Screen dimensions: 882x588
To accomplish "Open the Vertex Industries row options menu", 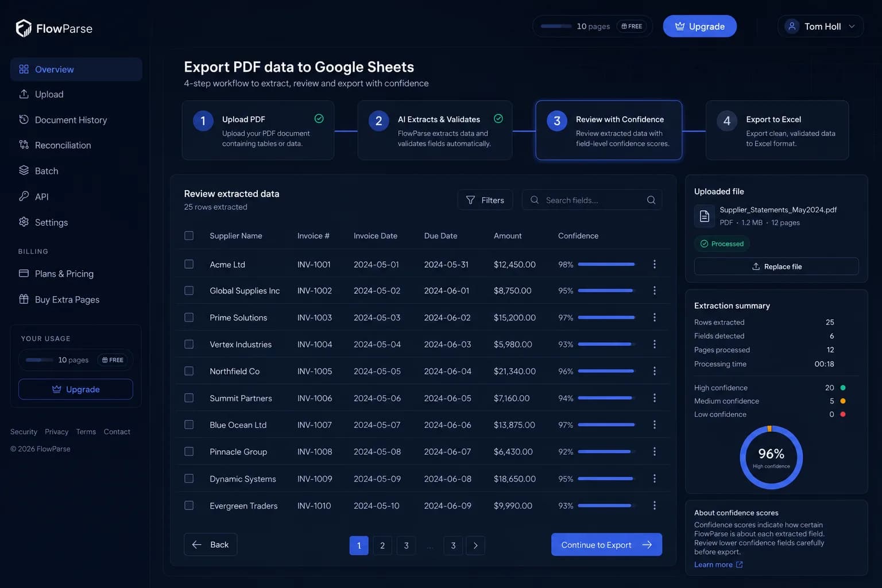I will [655, 344].
